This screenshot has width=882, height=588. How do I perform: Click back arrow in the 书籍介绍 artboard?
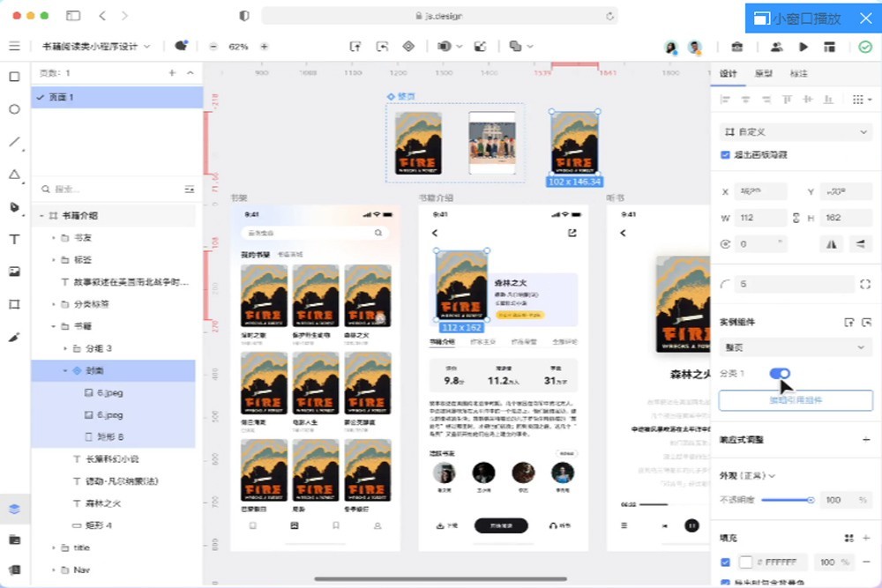(435, 233)
